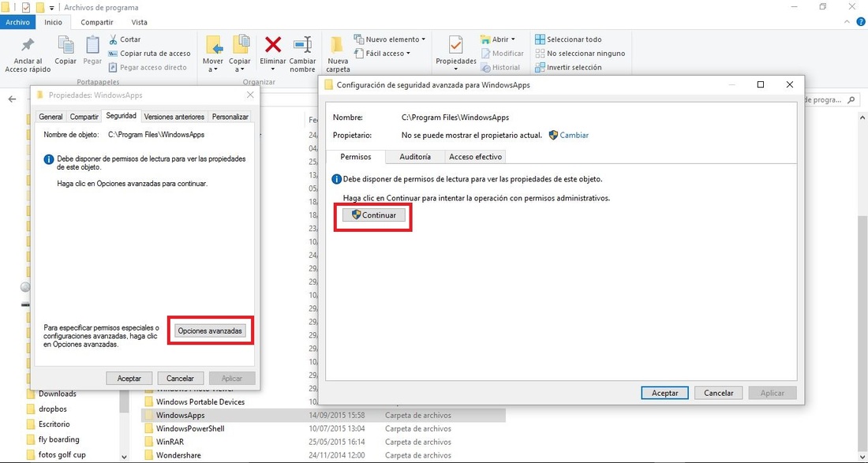Maximize the advanced security dialog
Image resolution: width=868 pixels, height=463 pixels.
761,84
